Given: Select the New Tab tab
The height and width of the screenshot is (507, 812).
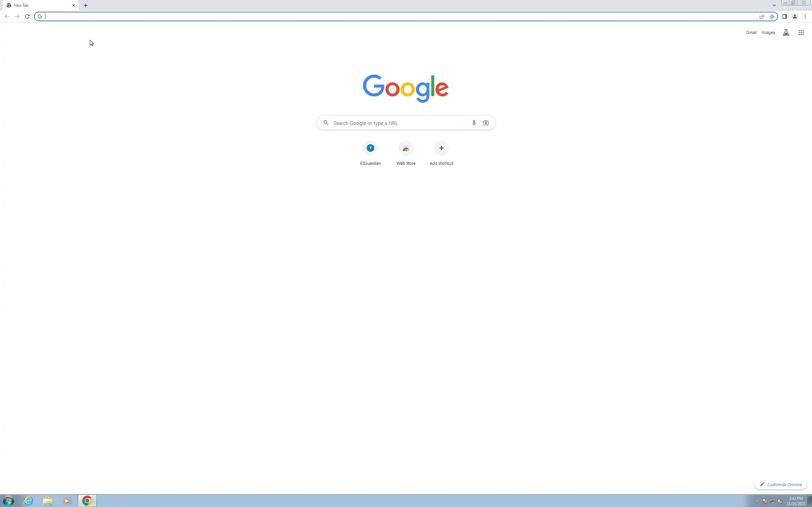Looking at the screenshot, I should coord(37,5).
